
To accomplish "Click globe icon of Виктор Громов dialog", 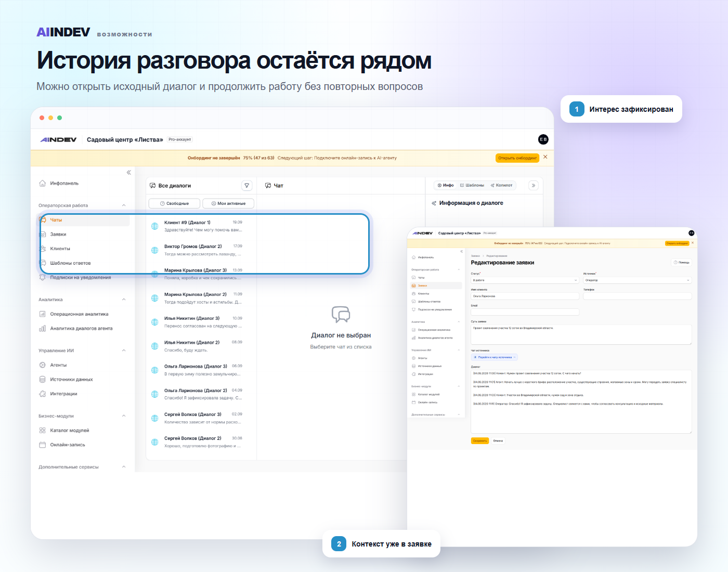I will [154, 250].
